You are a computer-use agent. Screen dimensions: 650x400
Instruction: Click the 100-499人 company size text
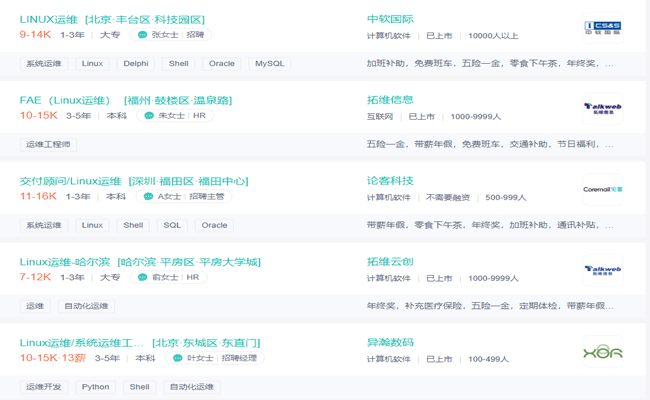tap(488, 359)
